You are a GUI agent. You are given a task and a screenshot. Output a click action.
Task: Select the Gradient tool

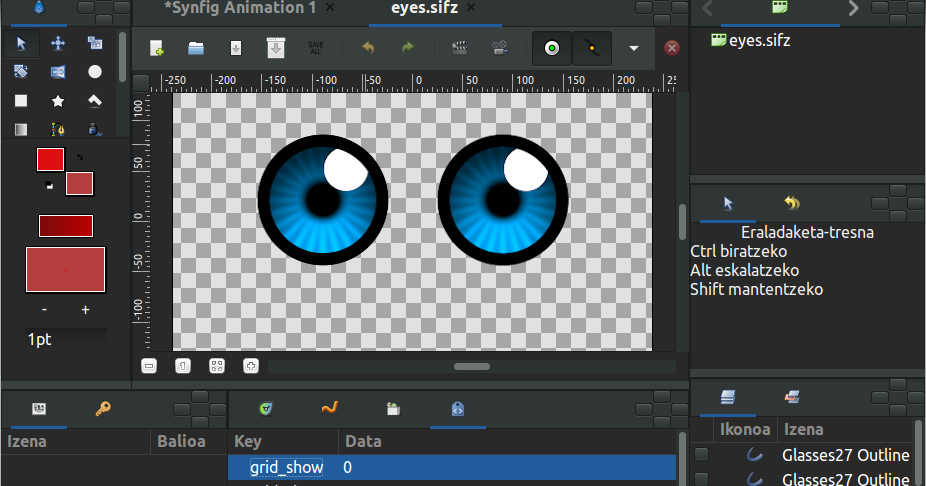21,129
